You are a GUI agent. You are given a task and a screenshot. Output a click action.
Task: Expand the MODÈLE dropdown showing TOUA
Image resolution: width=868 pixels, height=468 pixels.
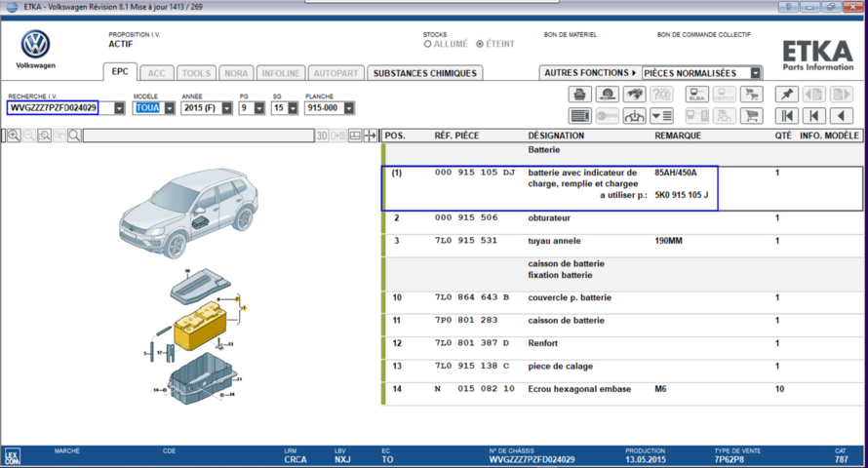tap(170, 108)
